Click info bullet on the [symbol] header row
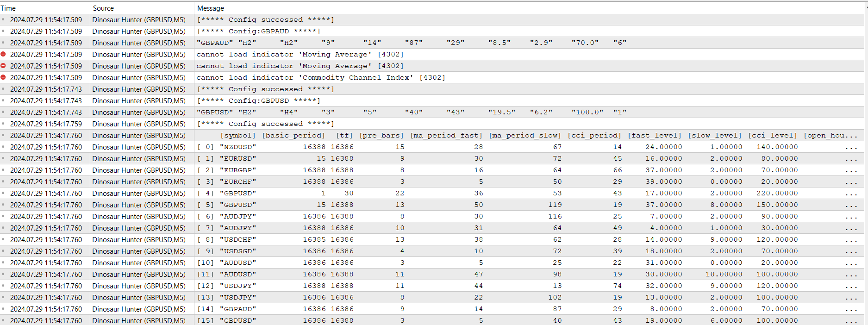The height and width of the screenshot is (325, 868). coord(3,135)
